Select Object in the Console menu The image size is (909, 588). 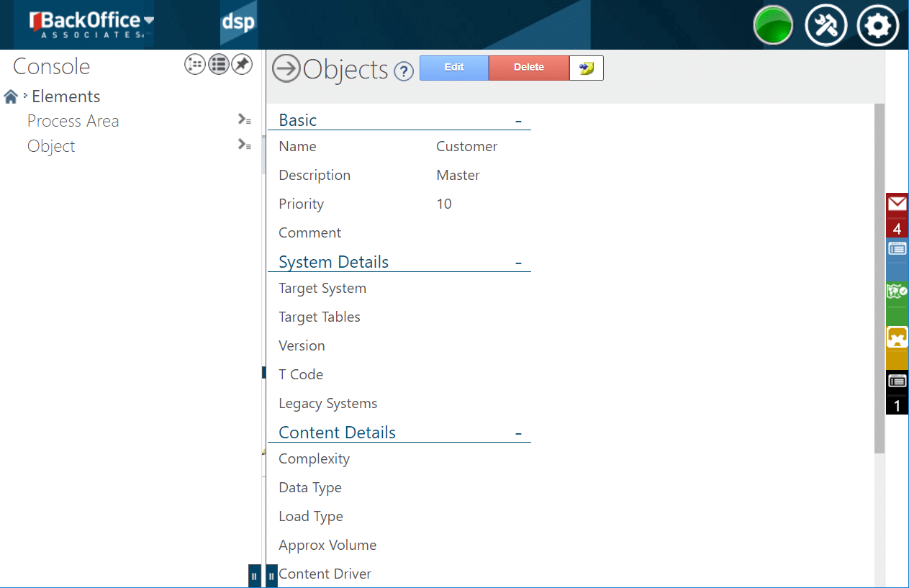(51, 146)
